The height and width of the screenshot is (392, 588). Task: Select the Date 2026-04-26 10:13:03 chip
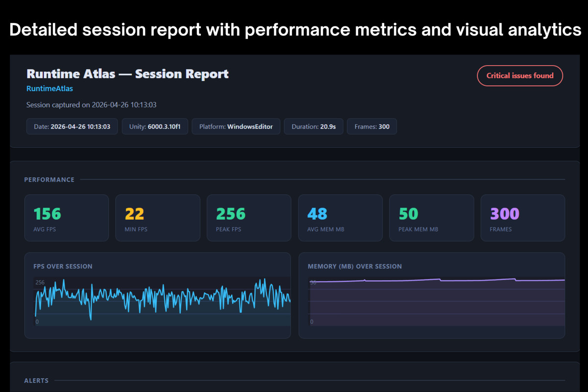pyautogui.click(x=72, y=126)
